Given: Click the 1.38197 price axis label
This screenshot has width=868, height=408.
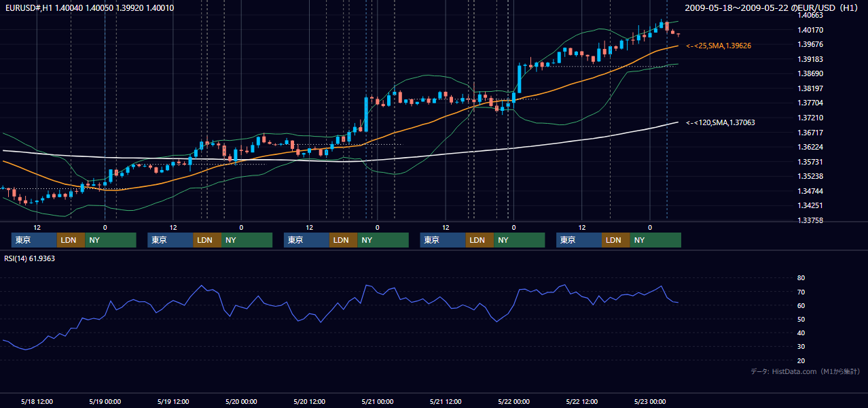Looking at the screenshot, I should point(810,88).
